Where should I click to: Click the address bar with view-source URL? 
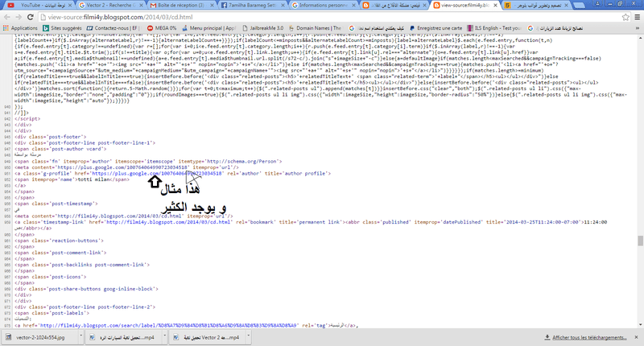point(328,17)
